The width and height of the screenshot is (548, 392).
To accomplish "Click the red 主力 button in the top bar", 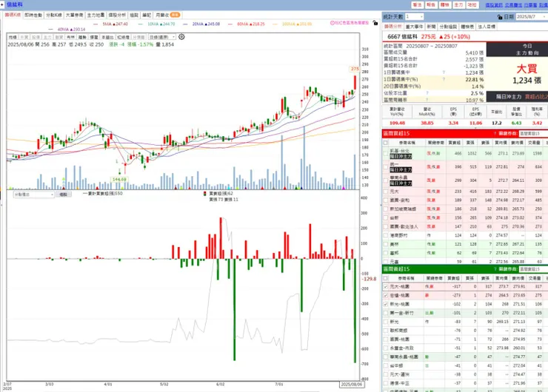I will coord(458,5).
